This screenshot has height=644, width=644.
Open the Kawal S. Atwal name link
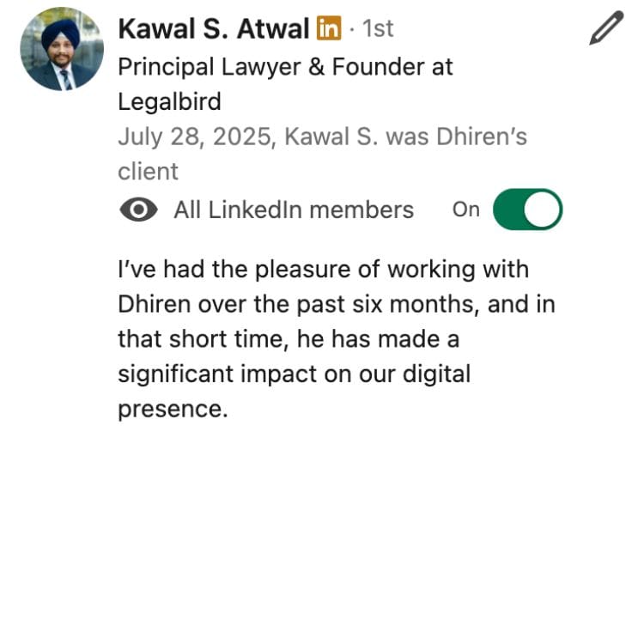point(213,28)
